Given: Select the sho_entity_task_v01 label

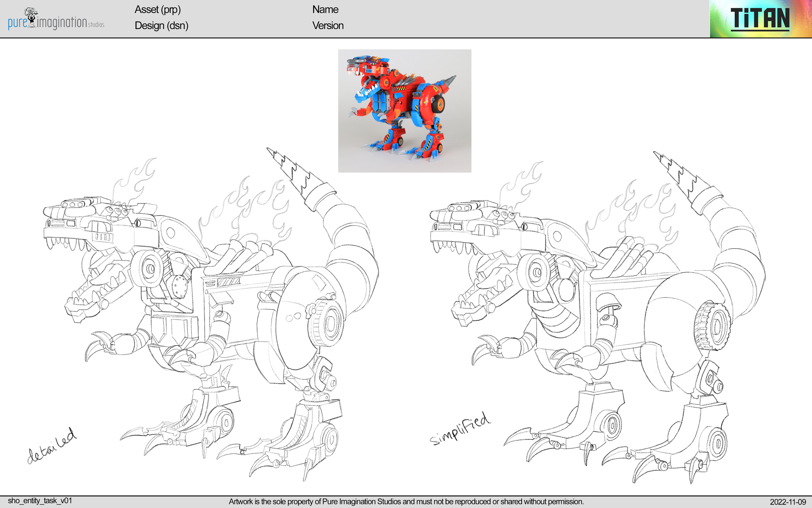Looking at the screenshot, I should [40, 500].
